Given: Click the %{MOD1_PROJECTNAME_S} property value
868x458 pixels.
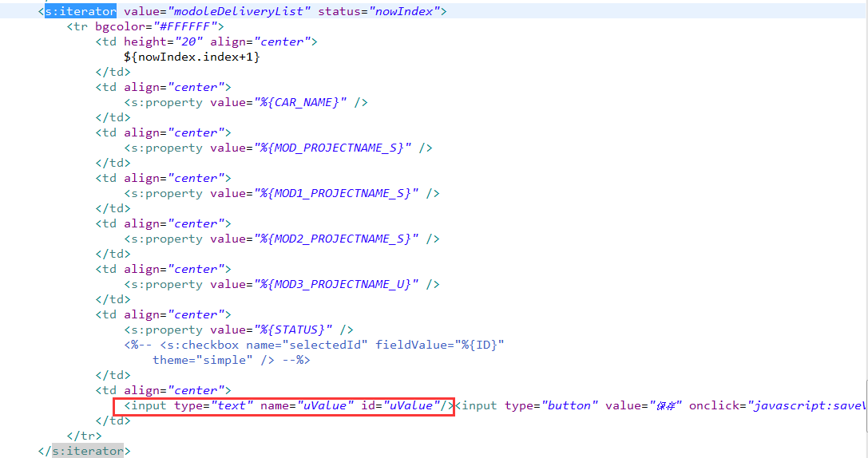Looking at the screenshot, I should tap(336, 193).
